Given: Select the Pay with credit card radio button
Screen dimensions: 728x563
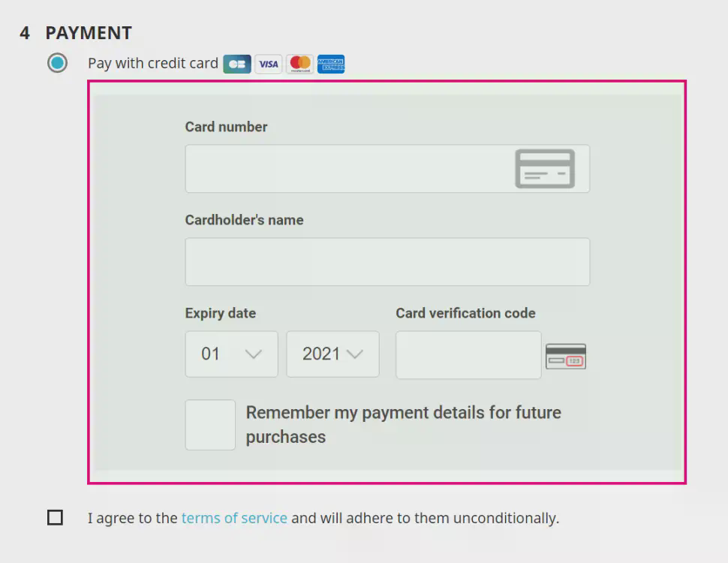Looking at the screenshot, I should click(x=57, y=63).
